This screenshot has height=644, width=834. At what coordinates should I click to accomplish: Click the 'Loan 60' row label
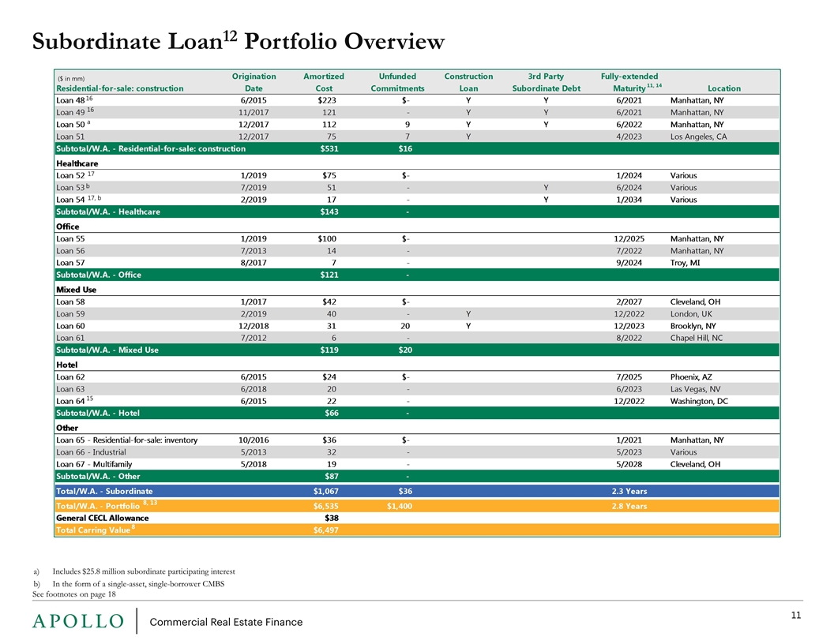tap(70, 326)
